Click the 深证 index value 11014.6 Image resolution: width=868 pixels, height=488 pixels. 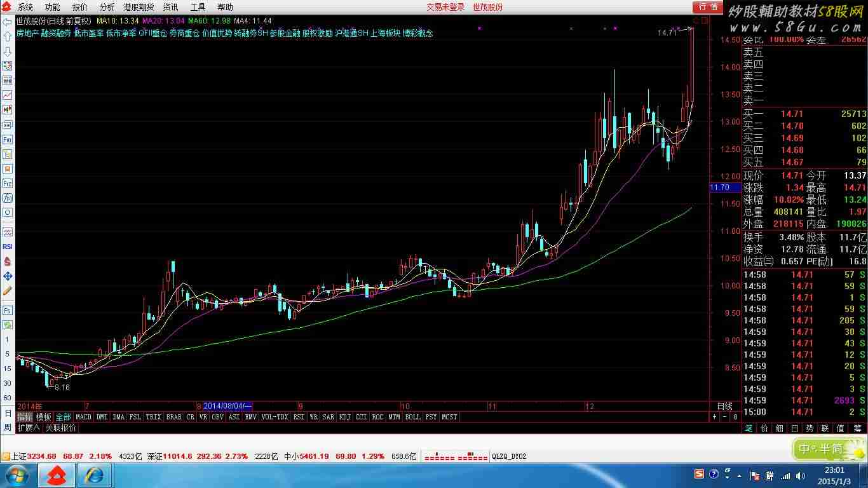coord(177,456)
